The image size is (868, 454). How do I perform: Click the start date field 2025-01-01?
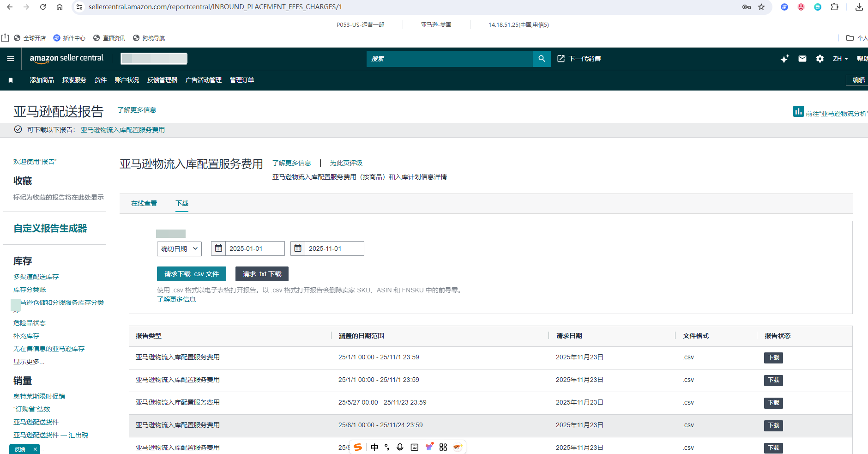(255, 248)
